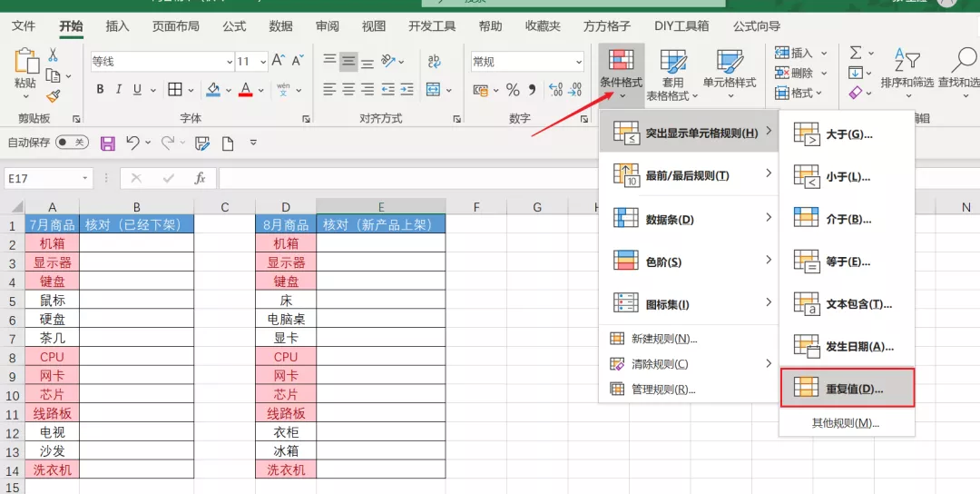The image size is (980, 494).
Task: Click the text orientation icon
Action: 388,61
